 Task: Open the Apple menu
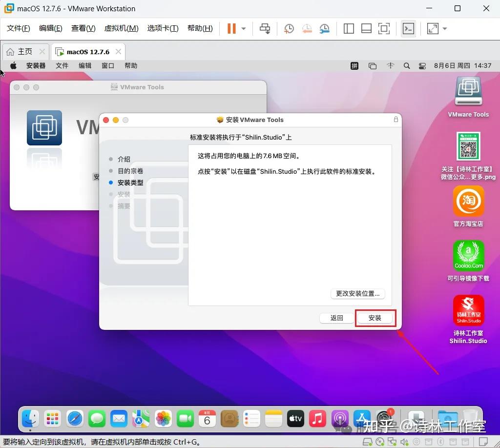point(13,66)
